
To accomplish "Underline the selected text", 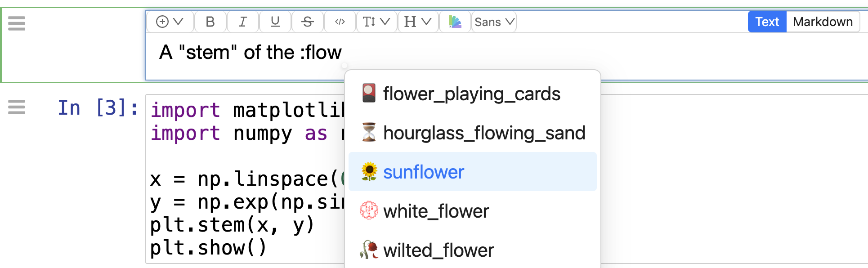I will click(x=275, y=22).
